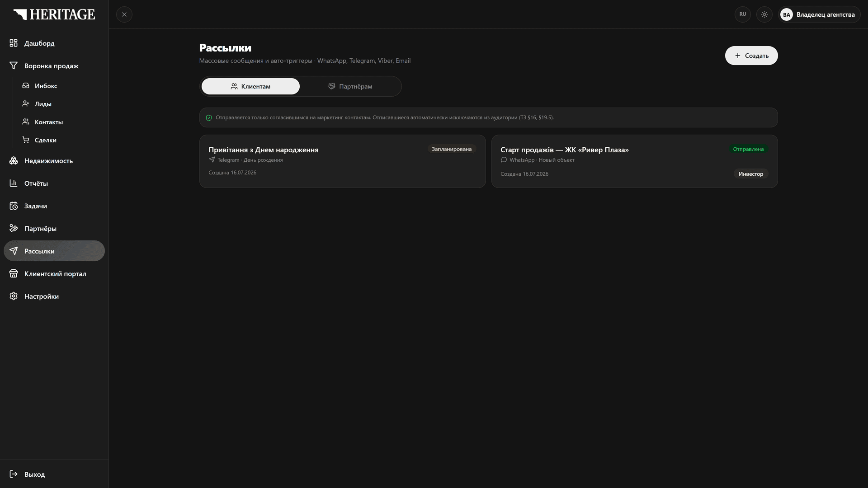This screenshot has width=868, height=488.
Task: Click the WhatsApp bubble icon on the card
Action: point(504,160)
